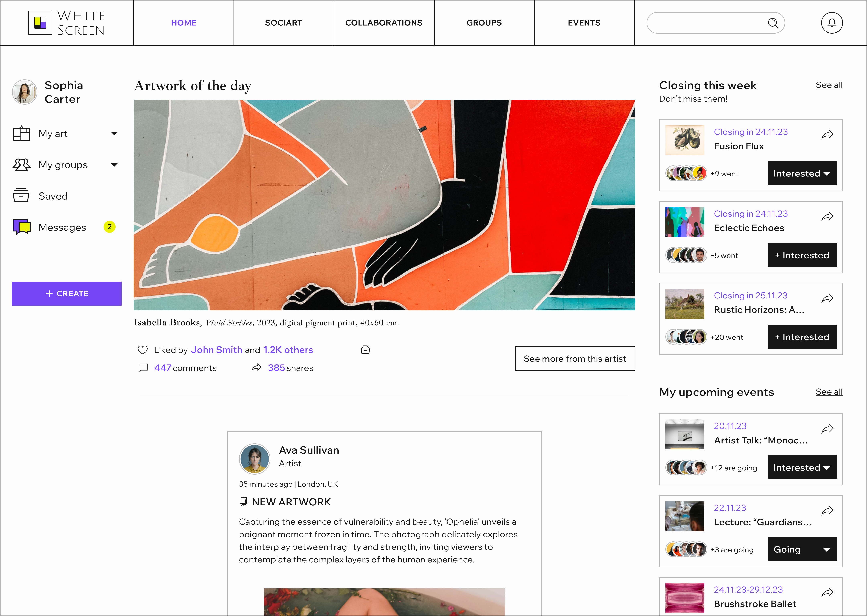Screen dimensions: 867x616
Task: Click the comments speech bubble icon
Action: pos(143,368)
